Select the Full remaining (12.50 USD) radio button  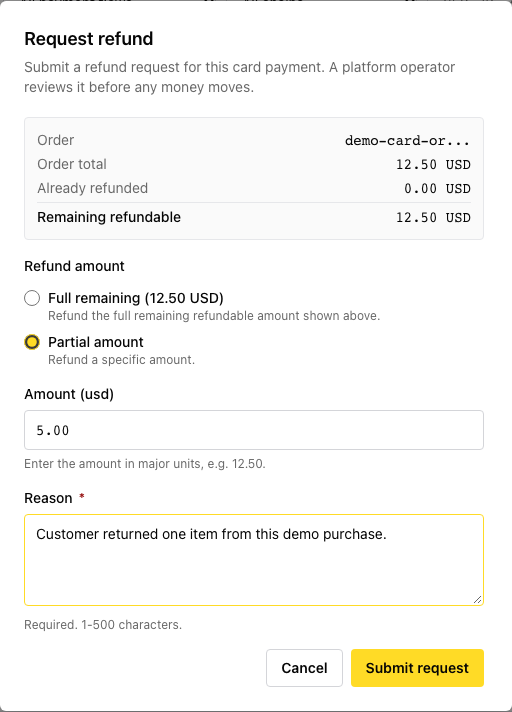[32, 298]
